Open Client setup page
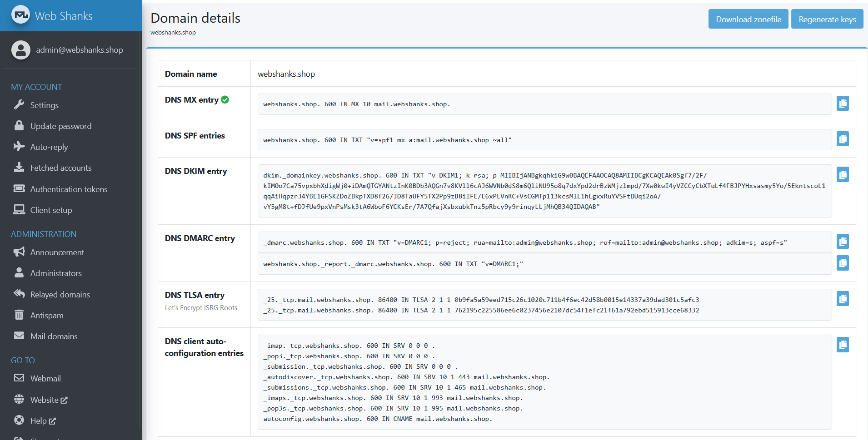The image size is (868, 440). click(51, 210)
